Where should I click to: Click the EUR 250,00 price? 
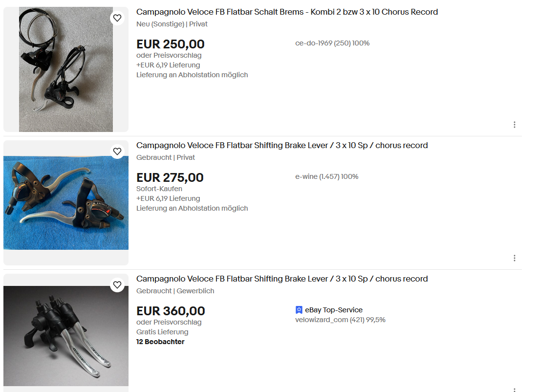(x=170, y=44)
